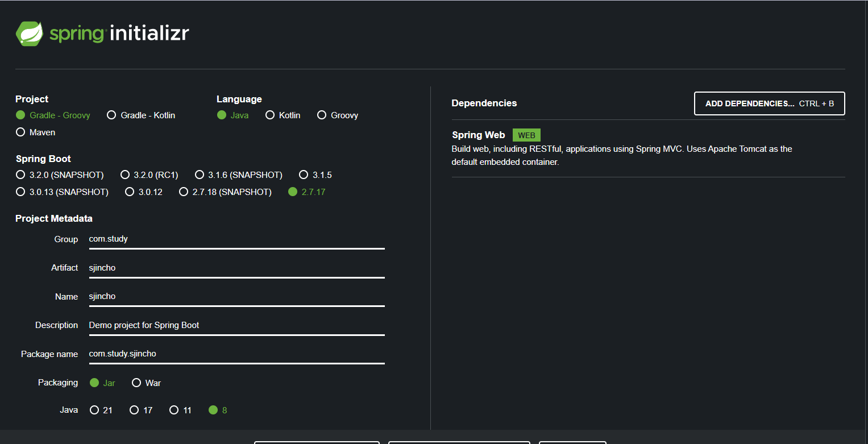The width and height of the screenshot is (868, 444).
Task: Click the Dependencies heading
Action: point(484,103)
